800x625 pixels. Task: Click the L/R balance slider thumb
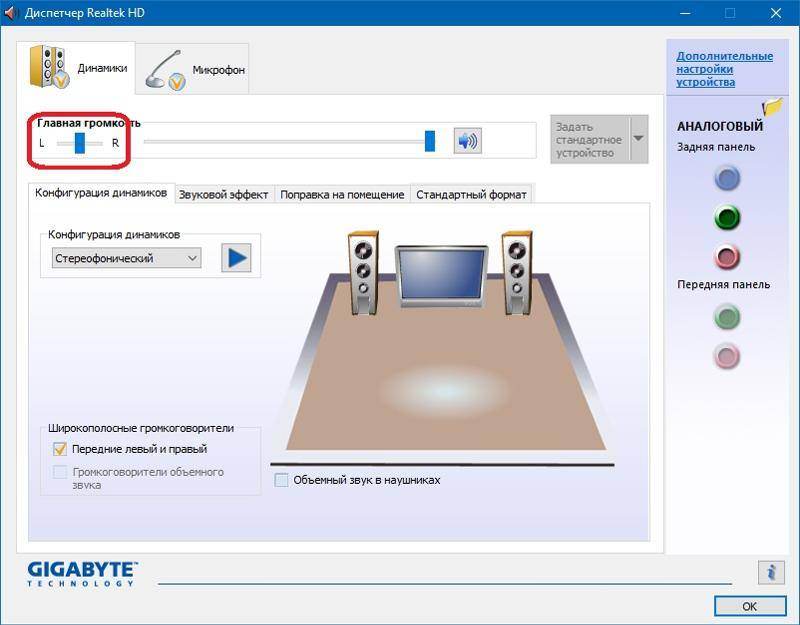(80, 143)
